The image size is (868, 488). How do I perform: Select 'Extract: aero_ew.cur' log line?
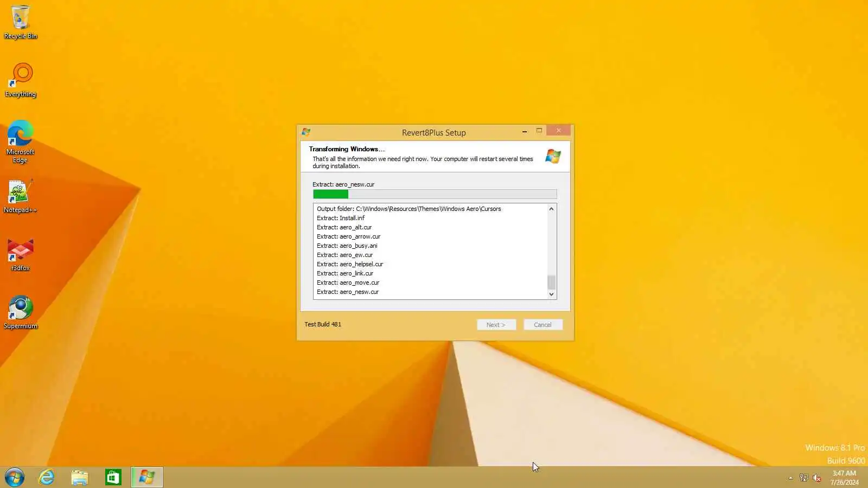[x=345, y=255]
